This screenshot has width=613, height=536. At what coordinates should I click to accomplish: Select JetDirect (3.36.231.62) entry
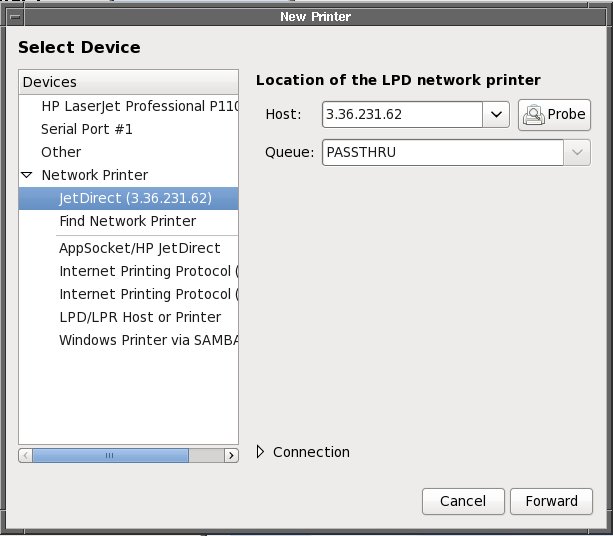[135, 198]
